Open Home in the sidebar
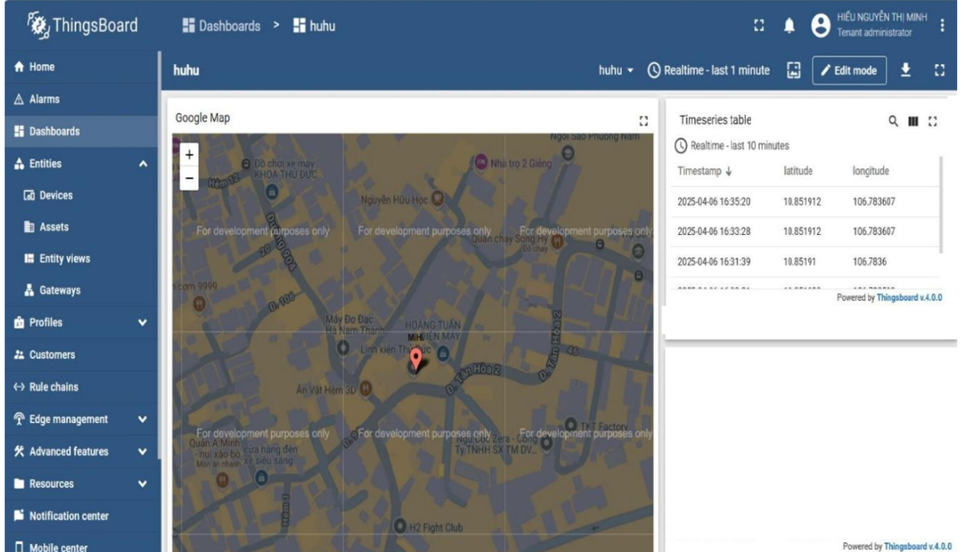The height and width of the screenshot is (552, 980). coord(79,67)
